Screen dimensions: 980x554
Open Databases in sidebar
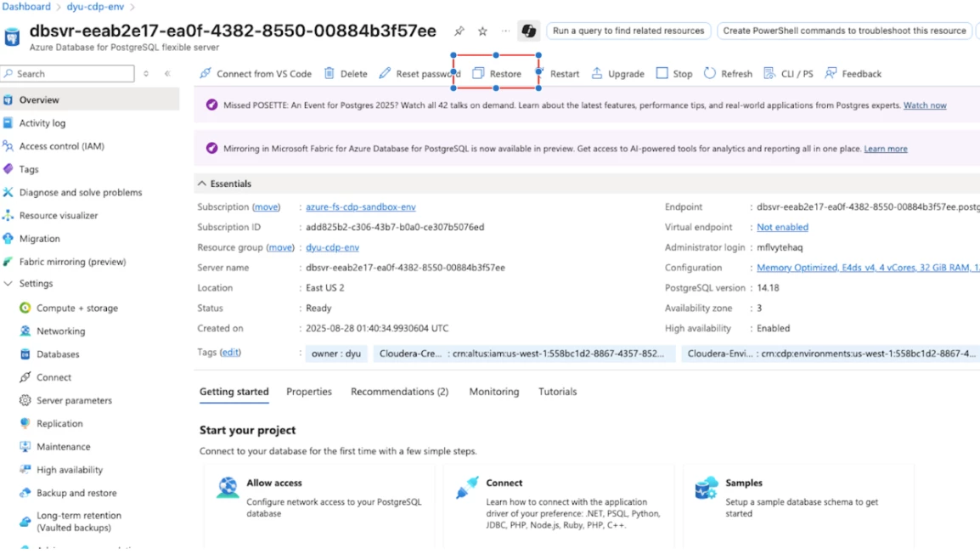[58, 354]
